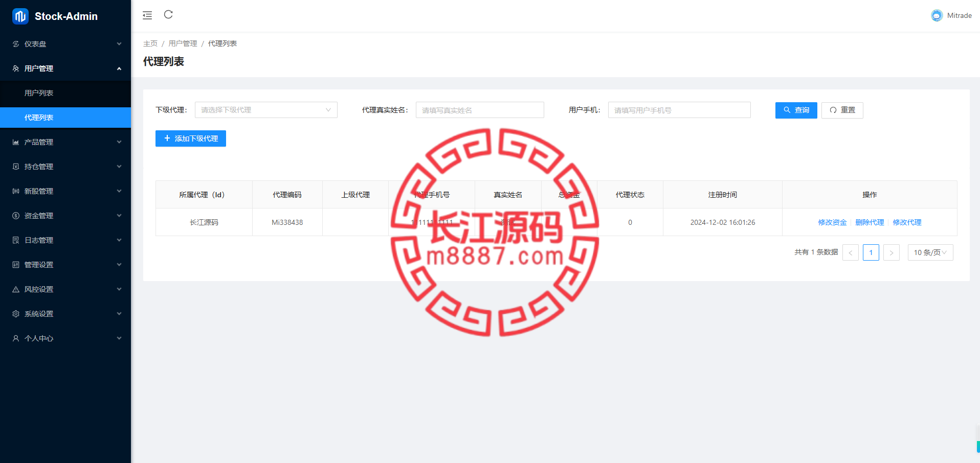980x463 pixels.
Task: Open the 系统设置 menu label
Action: click(39, 314)
